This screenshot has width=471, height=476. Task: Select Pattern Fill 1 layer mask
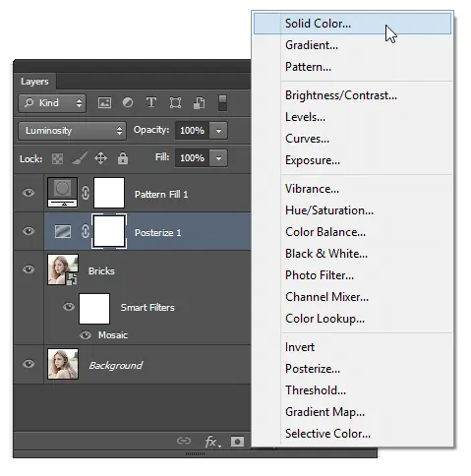tap(109, 193)
